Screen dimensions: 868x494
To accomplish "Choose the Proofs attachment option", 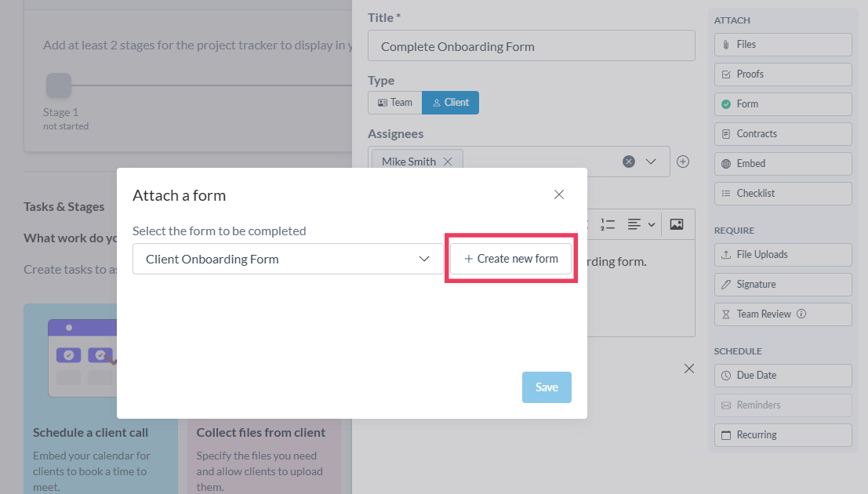I will coord(783,74).
